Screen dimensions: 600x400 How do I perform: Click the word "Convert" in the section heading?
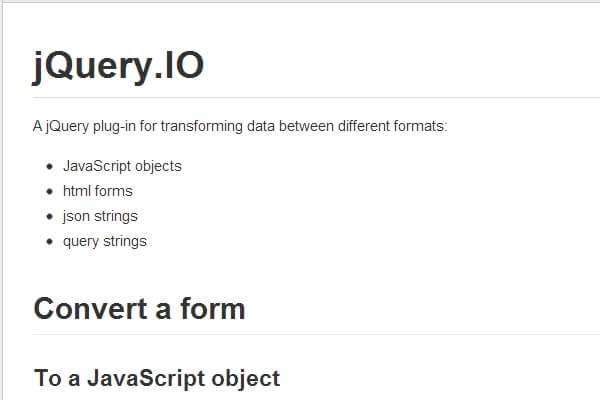[x=86, y=308]
